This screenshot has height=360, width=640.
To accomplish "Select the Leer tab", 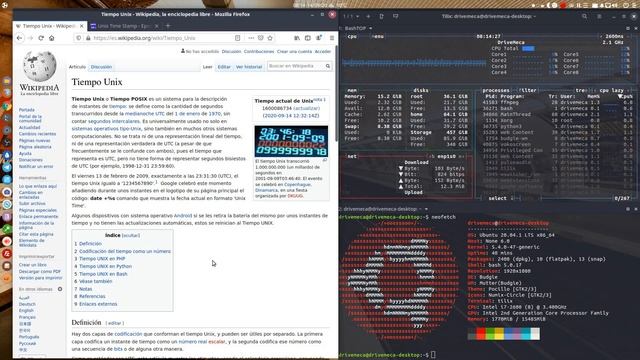I will pyautogui.click(x=208, y=67).
